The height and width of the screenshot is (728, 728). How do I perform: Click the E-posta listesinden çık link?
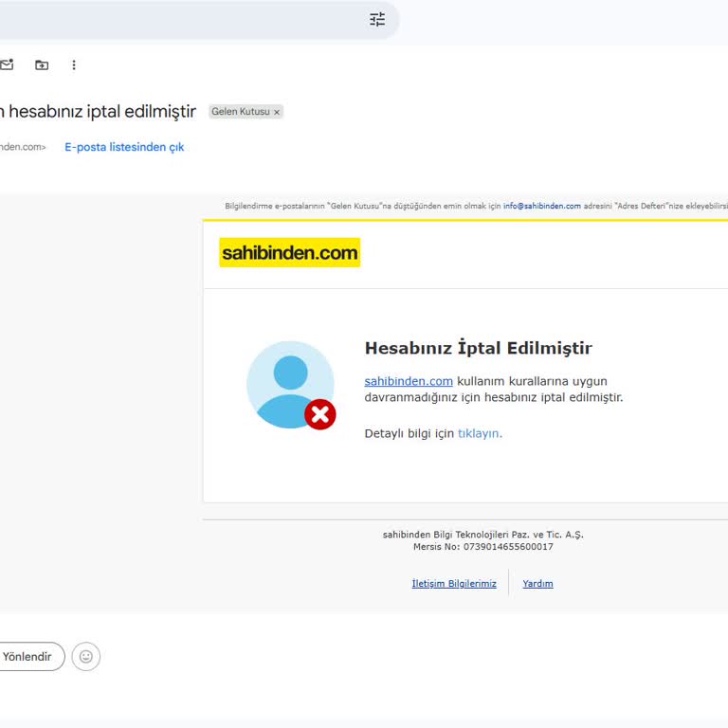pyautogui.click(x=124, y=147)
